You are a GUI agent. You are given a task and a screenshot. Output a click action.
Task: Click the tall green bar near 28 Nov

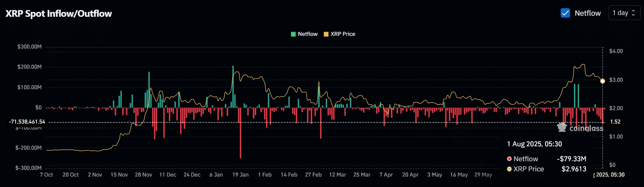point(149,90)
